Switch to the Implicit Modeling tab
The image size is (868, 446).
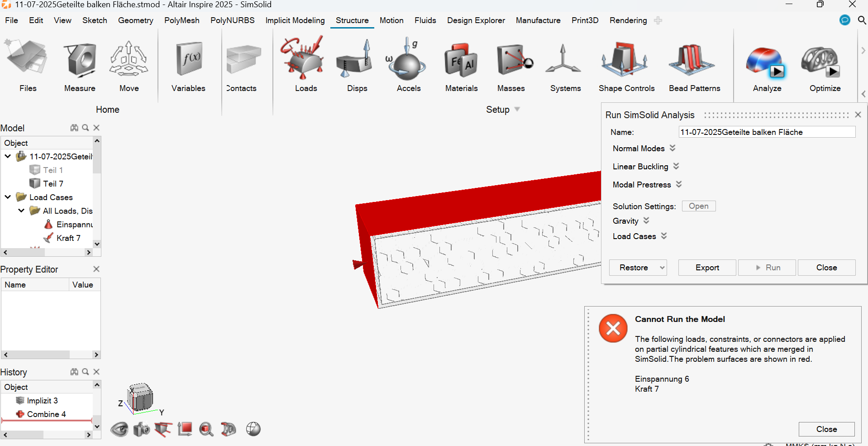tap(295, 20)
